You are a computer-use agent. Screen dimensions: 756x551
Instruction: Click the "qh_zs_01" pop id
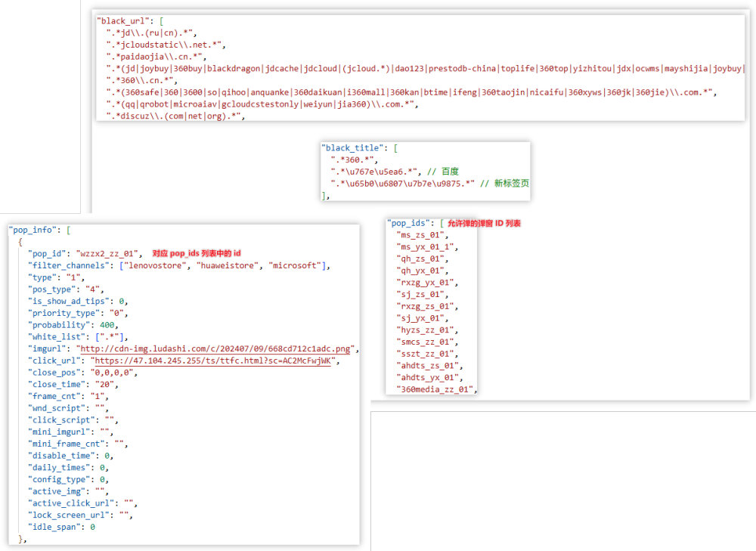click(x=420, y=258)
